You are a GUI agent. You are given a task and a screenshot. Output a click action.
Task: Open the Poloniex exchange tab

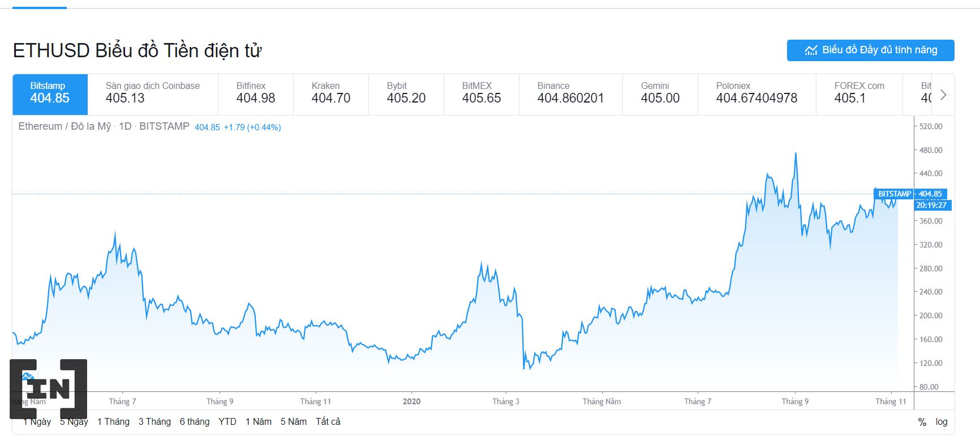coord(756,93)
